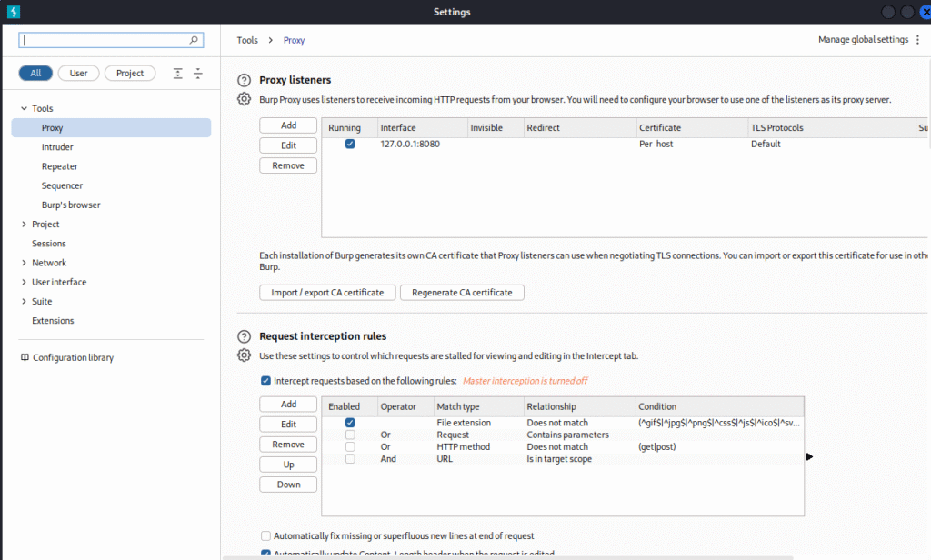931x560 pixels.
Task: Enable the URL Is in target scope rule
Action: tap(350, 459)
